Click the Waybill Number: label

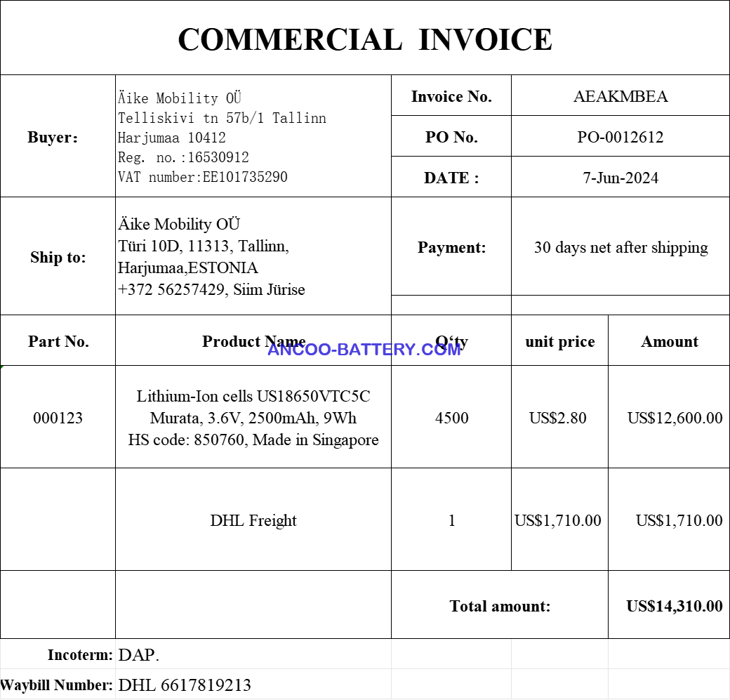click(x=57, y=685)
